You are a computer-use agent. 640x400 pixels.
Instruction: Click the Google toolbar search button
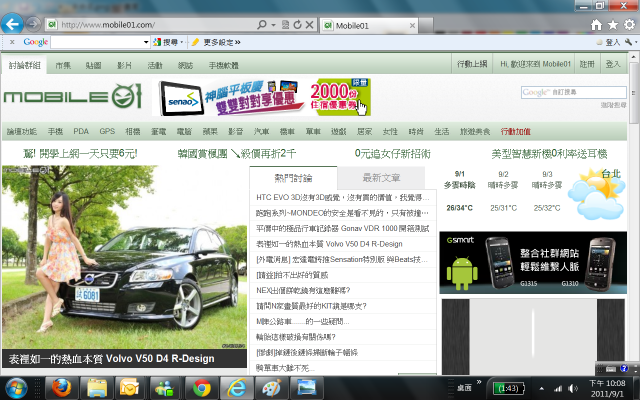coord(168,42)
